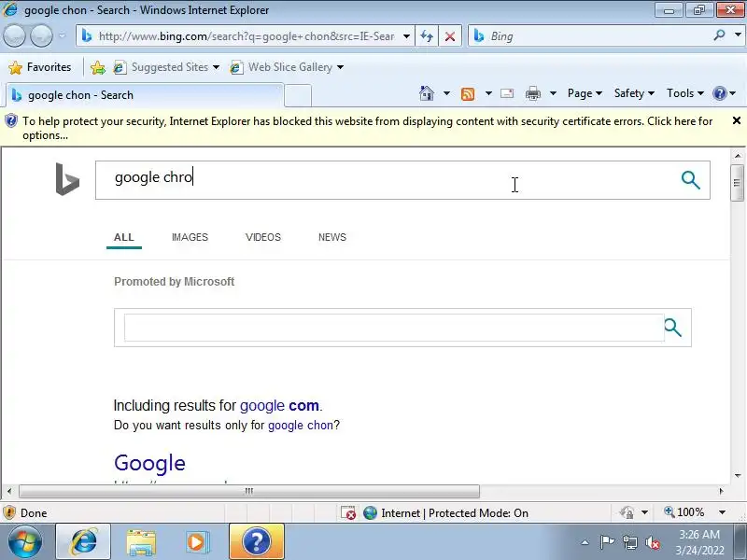Open the Safety menu
Viewport: 747px width, 560px height.
(634, 93)
